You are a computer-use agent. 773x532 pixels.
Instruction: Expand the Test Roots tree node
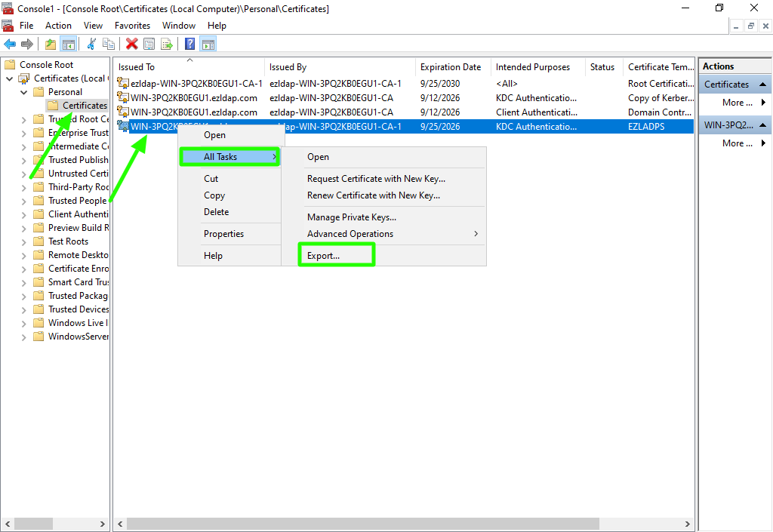[x=23, y=241]
